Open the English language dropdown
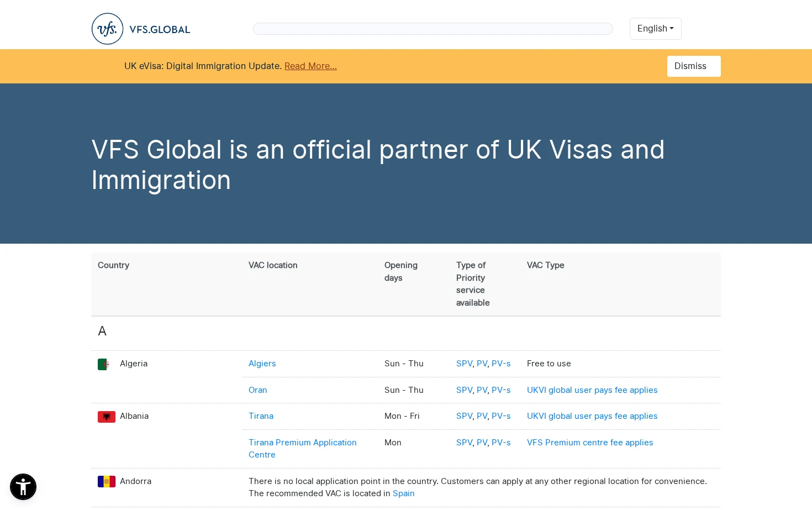Screen dimensions: 812x510 (655, 29)
